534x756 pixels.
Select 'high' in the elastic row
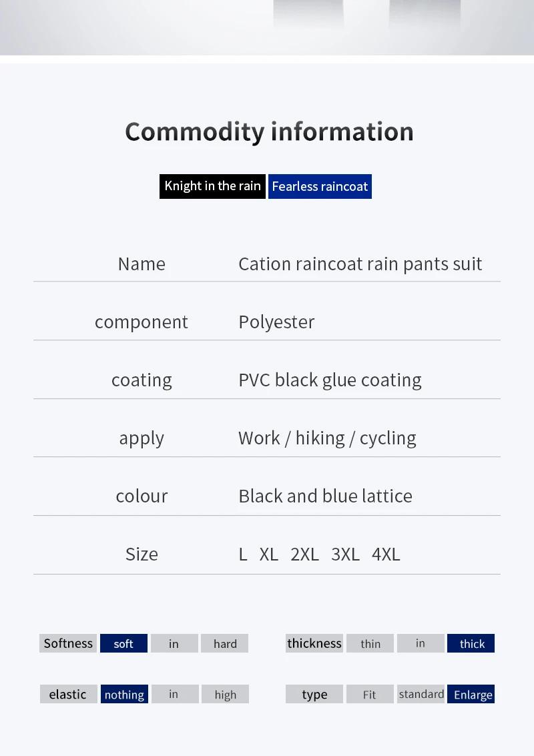pyautogui.click(x=225, y=694)
